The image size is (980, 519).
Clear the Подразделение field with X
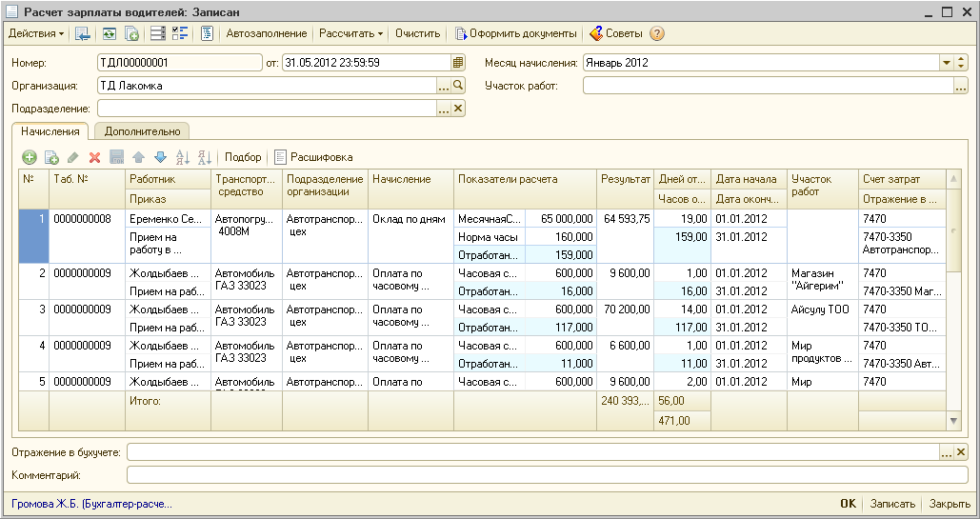tap(458, 109)
